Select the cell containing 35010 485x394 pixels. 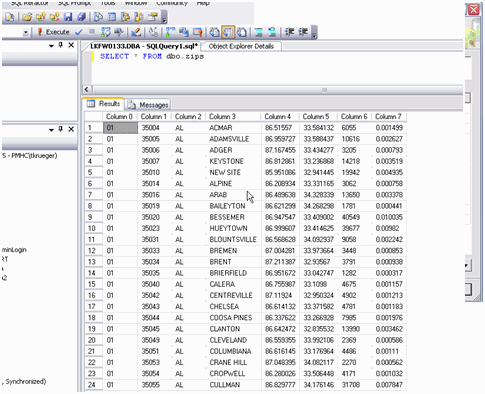tap(155, 172)
